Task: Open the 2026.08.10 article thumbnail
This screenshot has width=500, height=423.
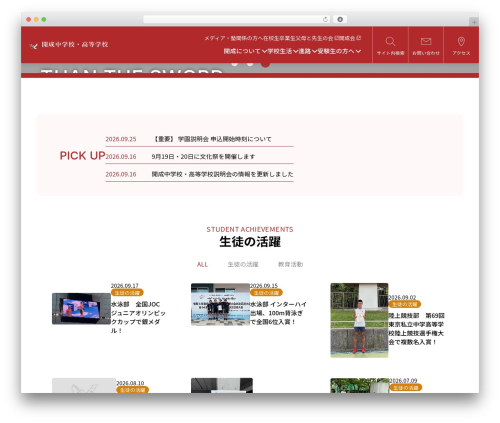Action: (84, 386)
